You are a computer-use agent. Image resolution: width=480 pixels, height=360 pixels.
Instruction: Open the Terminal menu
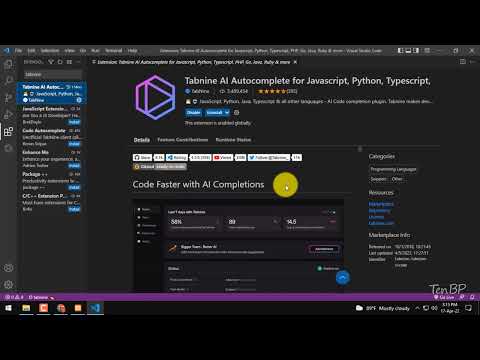pos(114,51)
